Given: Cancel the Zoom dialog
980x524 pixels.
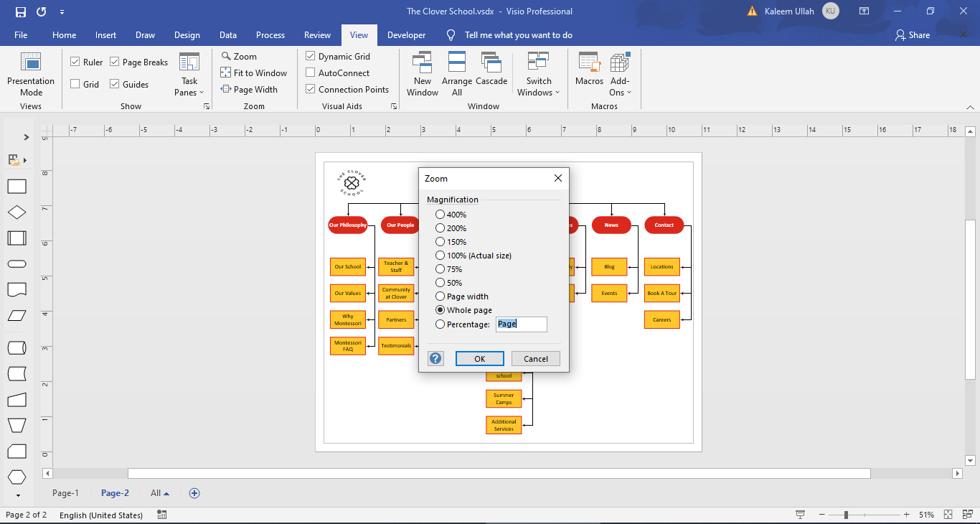Looking at the screenshot, I should 536,358.
